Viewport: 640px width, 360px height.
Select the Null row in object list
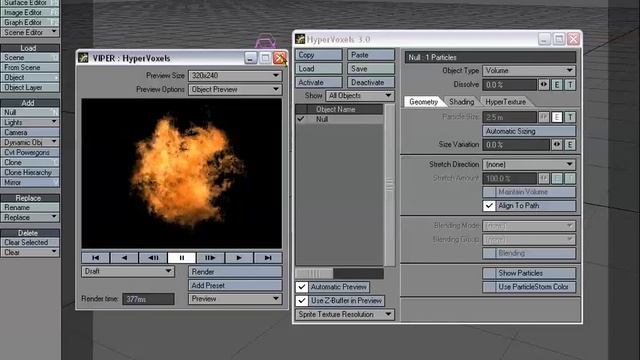pos(340,119)
